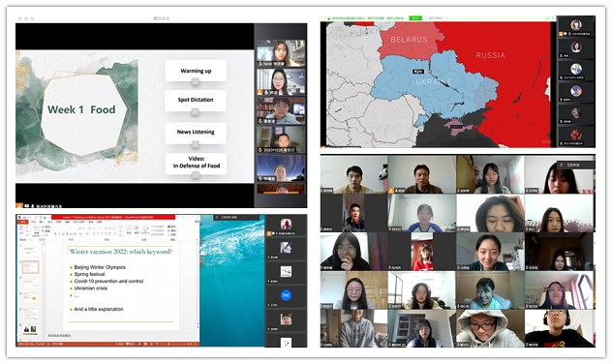
Task: Select the Pip-Boy cartoon avatar beside map
Action: [x=576, y=69]
